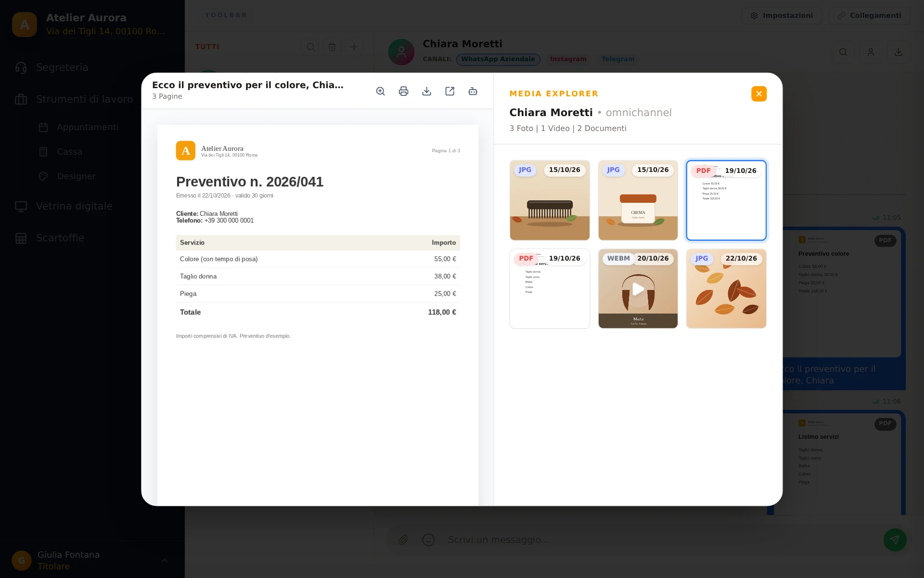This screenshot has height=578, width=924.
Task: Click the message input field
Action: coord(659,539)
